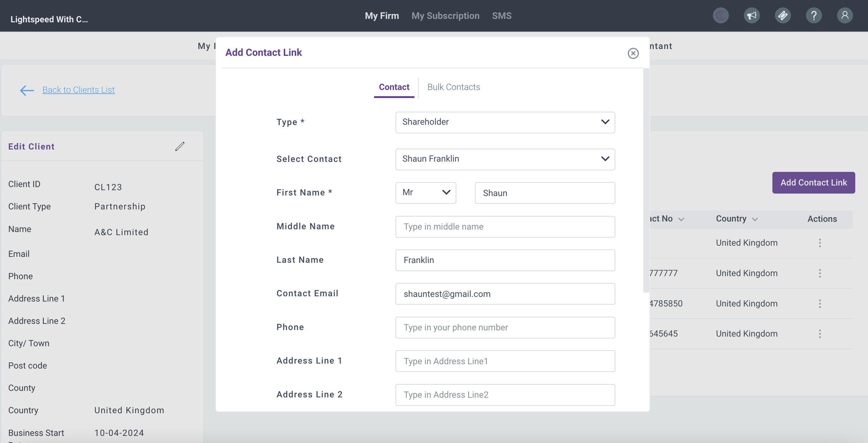The height and width of the screenshot is (443, 868).
Task: Go to SMS in top navigation
Action: (501, 16)
